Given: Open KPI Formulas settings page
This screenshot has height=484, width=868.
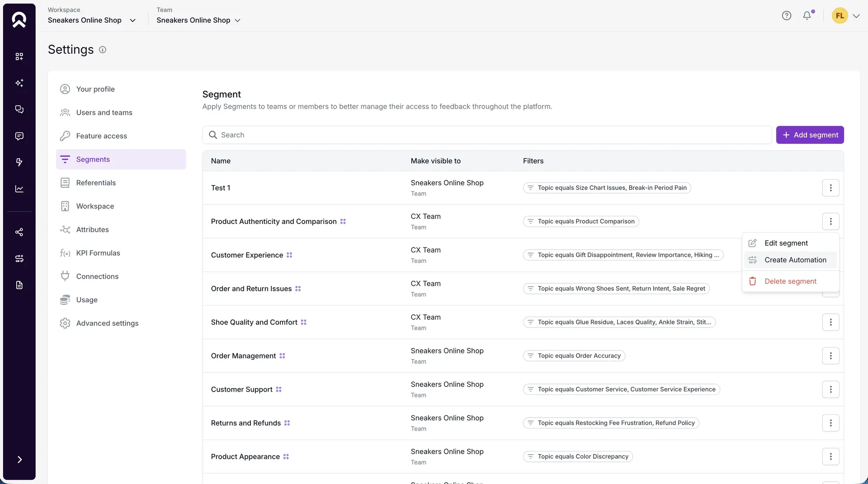Looking at the screenshot, I should (98, 253).
